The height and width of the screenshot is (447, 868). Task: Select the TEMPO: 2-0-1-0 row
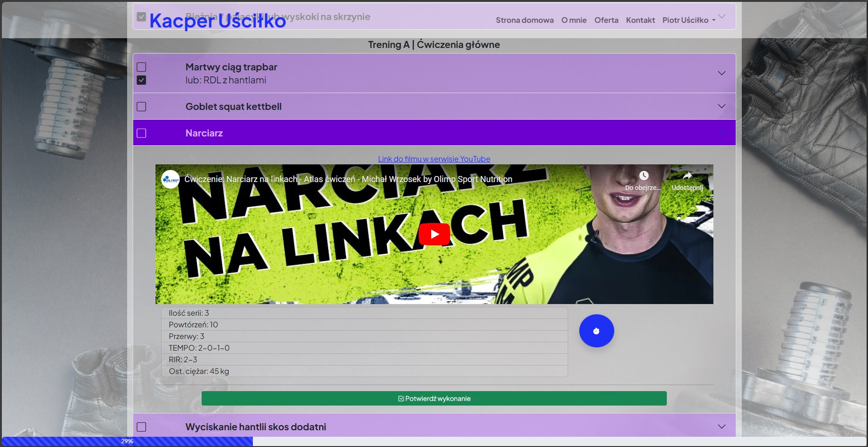(365, 348)
